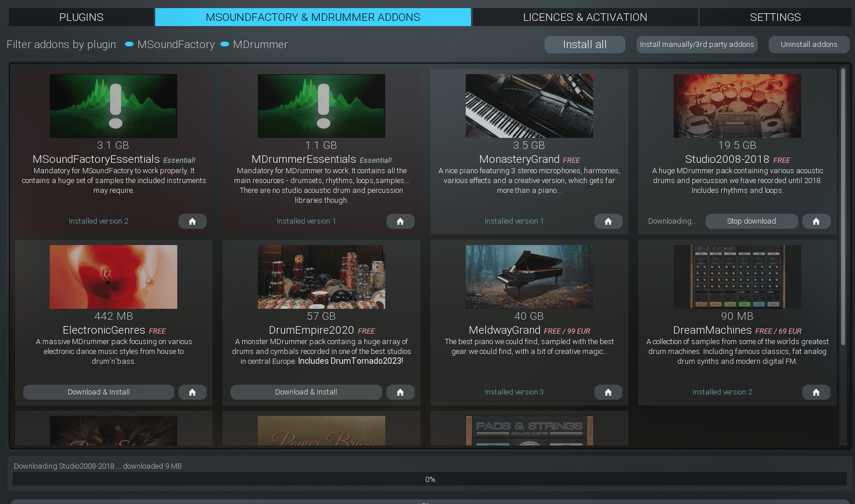Click the DreamMachines drum machine thumbnail
This screenshot has width=855, height=504.
click(x=737, y=277)
